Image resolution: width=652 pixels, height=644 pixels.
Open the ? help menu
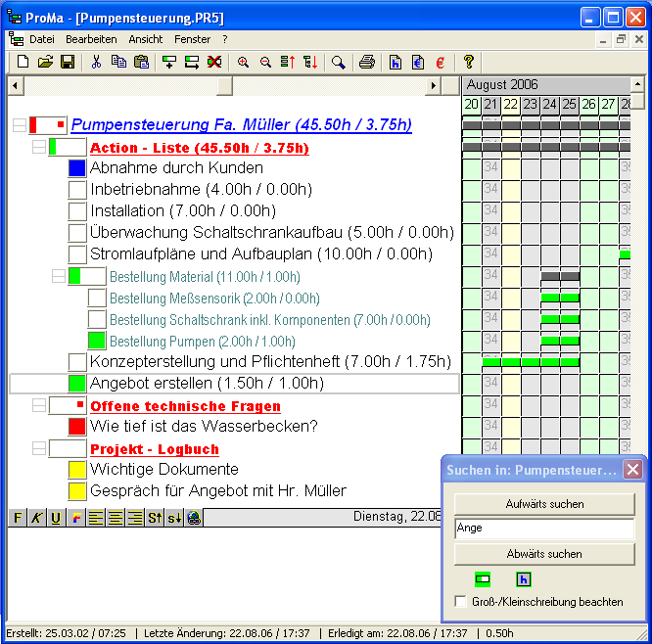point(225,39)
